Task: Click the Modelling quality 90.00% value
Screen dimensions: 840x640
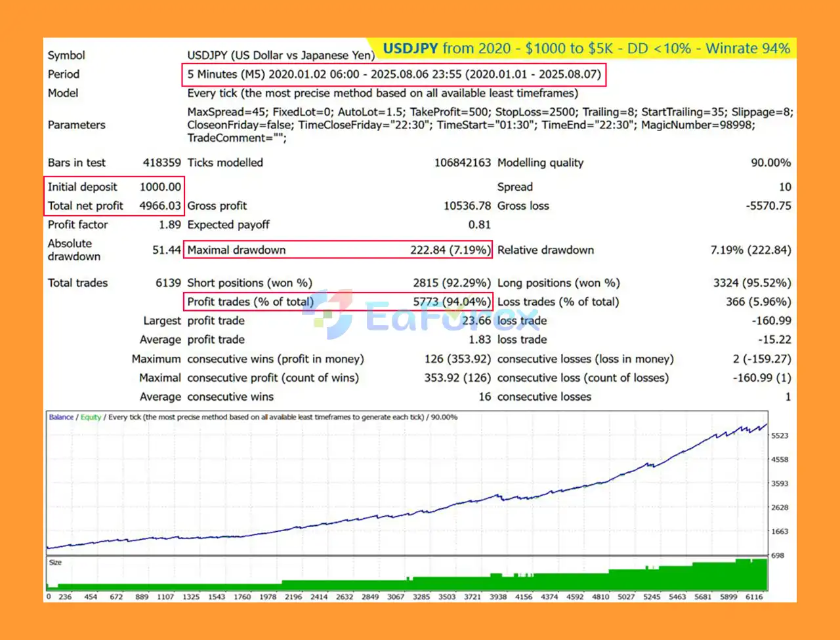Action: 770,163
